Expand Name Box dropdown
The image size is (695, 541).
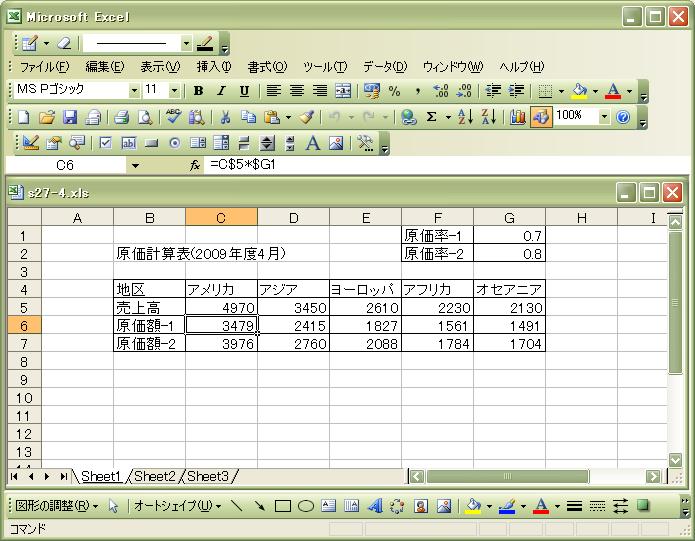tap(135, 166)
